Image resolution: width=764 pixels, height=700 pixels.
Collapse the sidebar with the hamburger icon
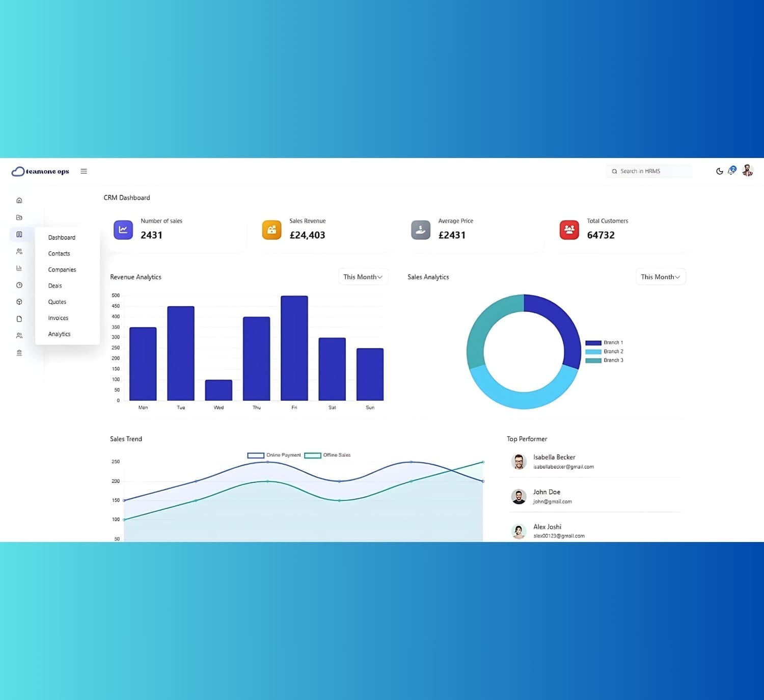click(84, 171)
